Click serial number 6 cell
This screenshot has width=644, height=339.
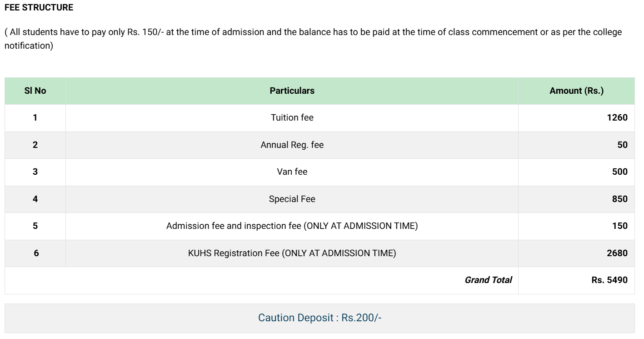(x=36, y=253)
